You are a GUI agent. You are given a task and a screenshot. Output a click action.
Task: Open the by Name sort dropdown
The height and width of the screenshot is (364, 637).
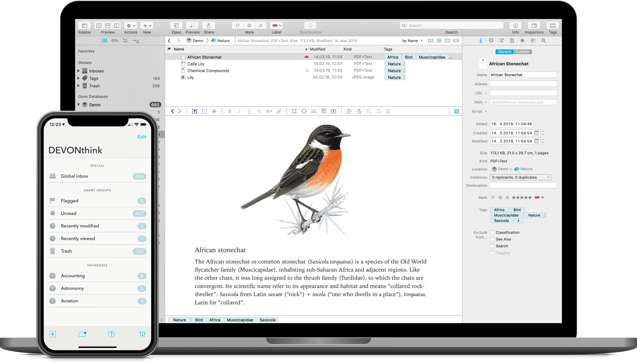coord(412,41)
